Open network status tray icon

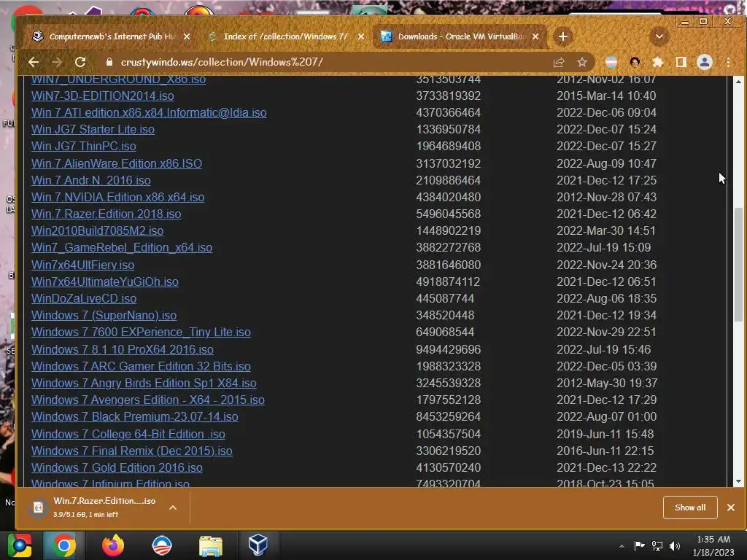pyautogui.click(x=657, y=546)
